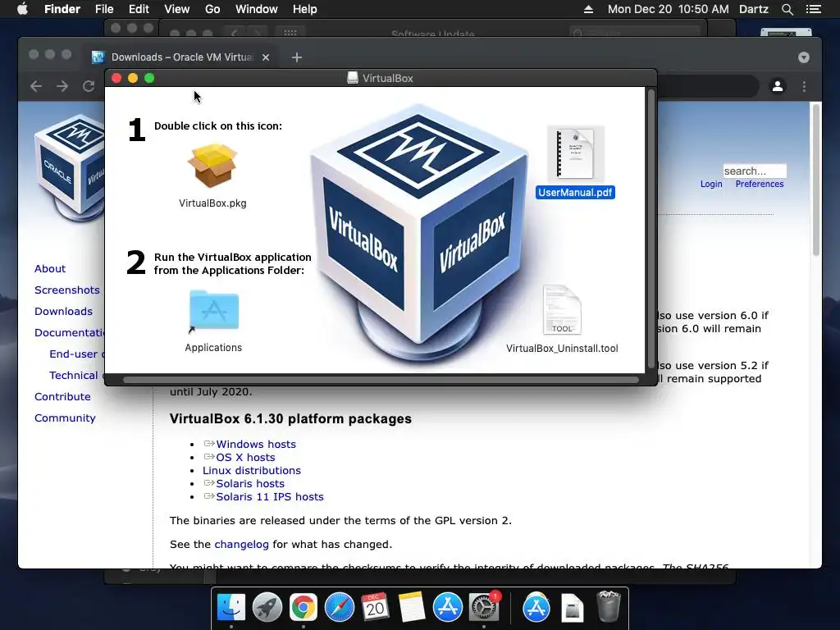Screen dimensions: 840x630
Task: Click the Finder icon in the Dock
Action: (x=231, y=608)
